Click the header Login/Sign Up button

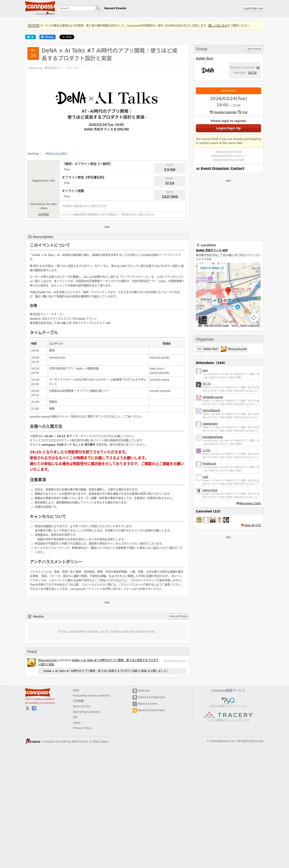coord(253,8)
